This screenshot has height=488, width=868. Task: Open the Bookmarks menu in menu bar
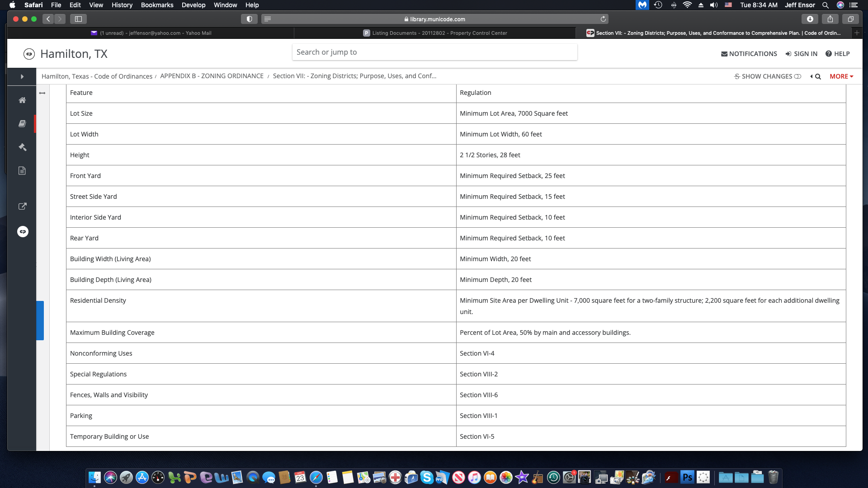pos(157,5)
